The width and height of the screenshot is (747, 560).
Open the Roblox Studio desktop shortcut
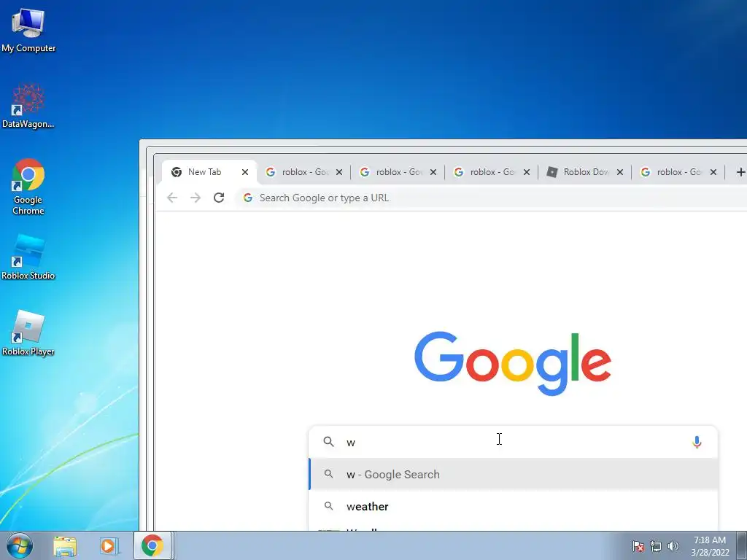tap(28, 257)
